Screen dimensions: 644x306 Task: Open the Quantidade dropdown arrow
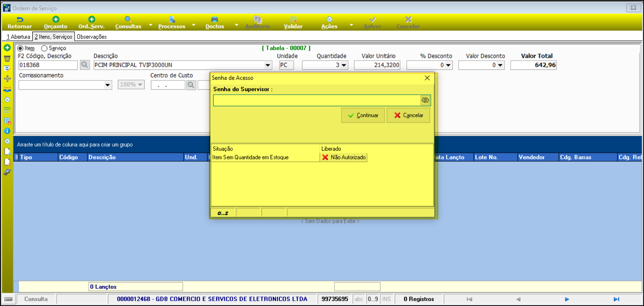[x=344, y=65]
